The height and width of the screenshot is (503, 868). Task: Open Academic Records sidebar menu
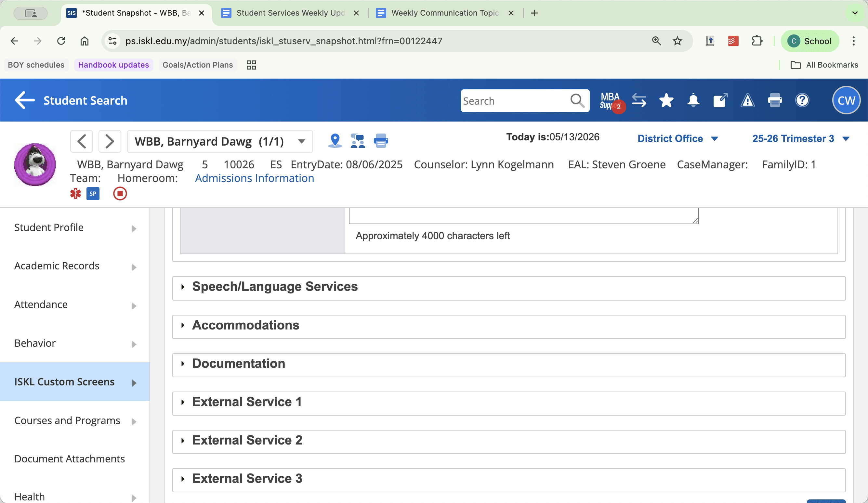click(75, 266)
